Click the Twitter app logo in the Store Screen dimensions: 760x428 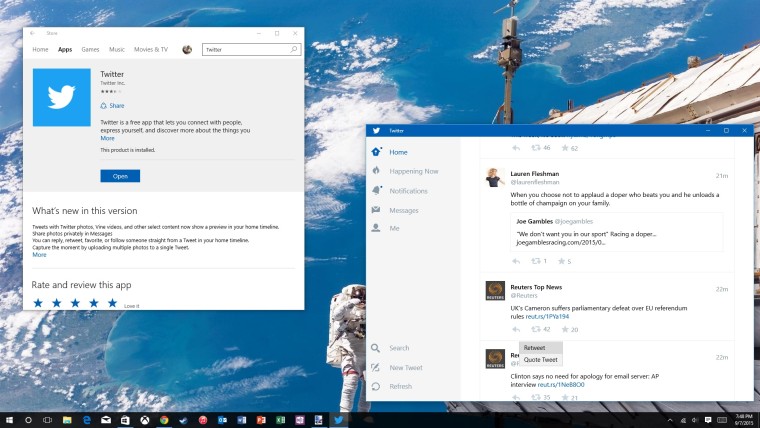tap(62, 97)
